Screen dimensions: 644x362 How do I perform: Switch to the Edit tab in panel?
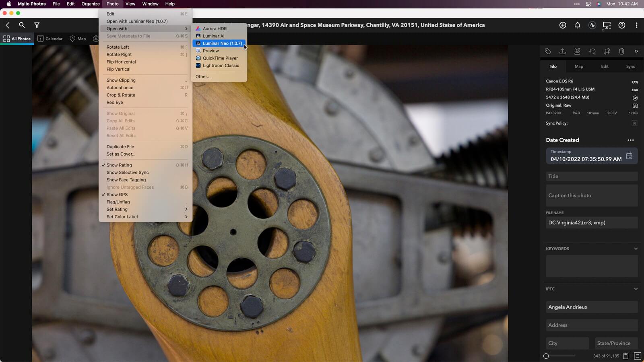605,66
